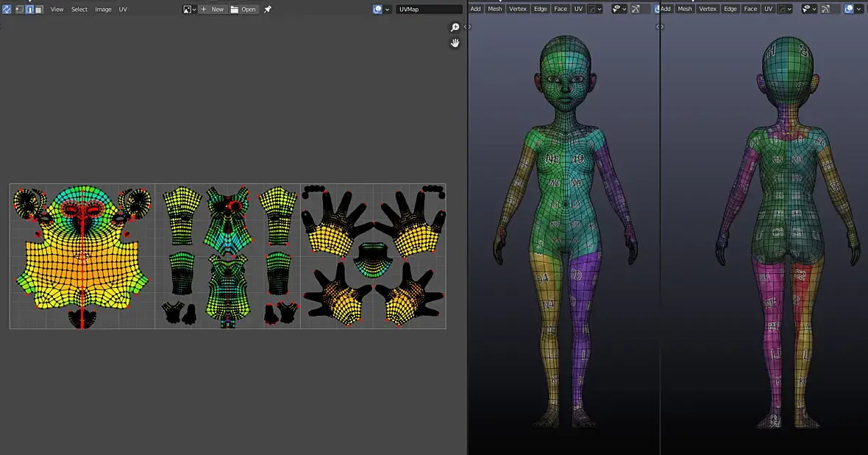This screenshot has height=455, width=868.
Task: Pin the image in the UV editor
Action: [268, 9]
